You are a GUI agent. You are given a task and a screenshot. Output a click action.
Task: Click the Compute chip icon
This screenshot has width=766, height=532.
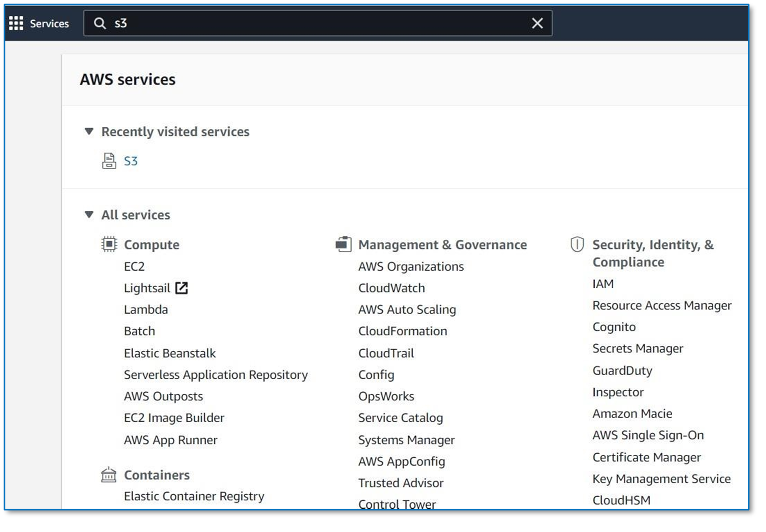pos(109,244)
